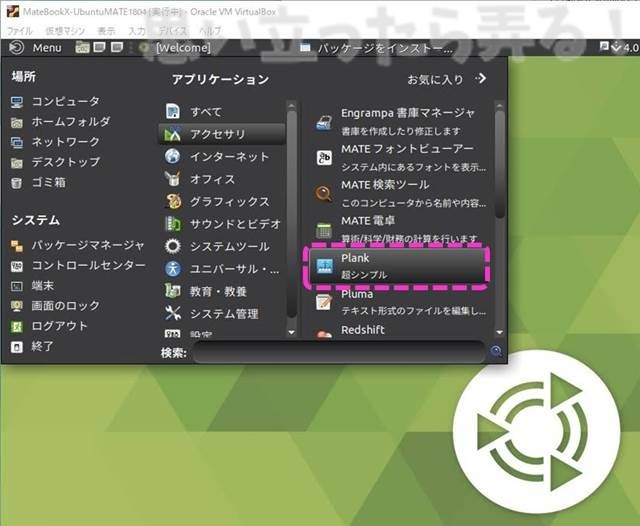Select the システムツール category
The height and width of the screenshot is (526, 640).
[222, 246]
